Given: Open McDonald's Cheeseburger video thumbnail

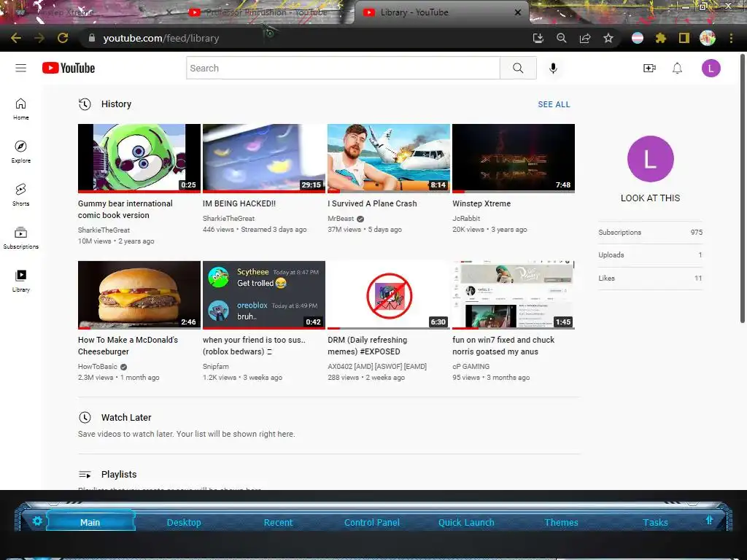Looking at the screenshot, I should [139, 295].
